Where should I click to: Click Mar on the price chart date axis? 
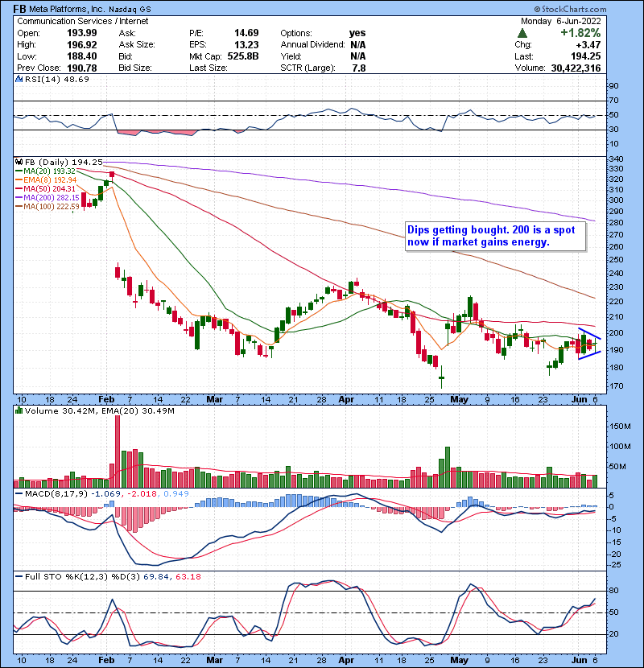pos(214,400)
